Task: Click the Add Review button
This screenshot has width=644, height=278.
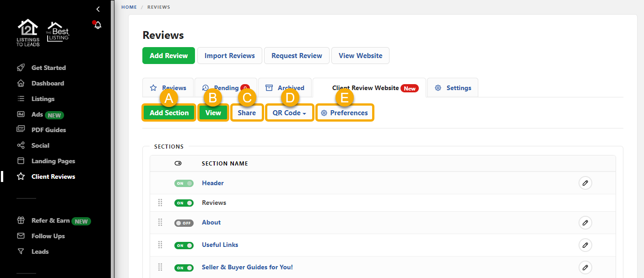Action: [x=168, y=55]
